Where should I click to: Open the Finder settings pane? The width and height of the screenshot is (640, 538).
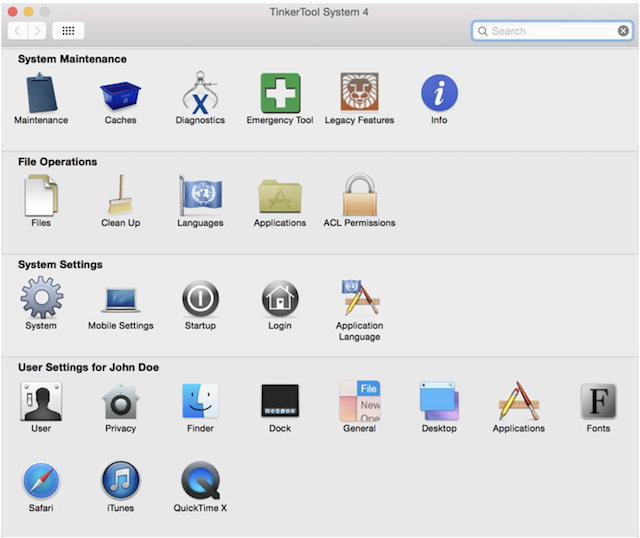click(x=200, y=402)
